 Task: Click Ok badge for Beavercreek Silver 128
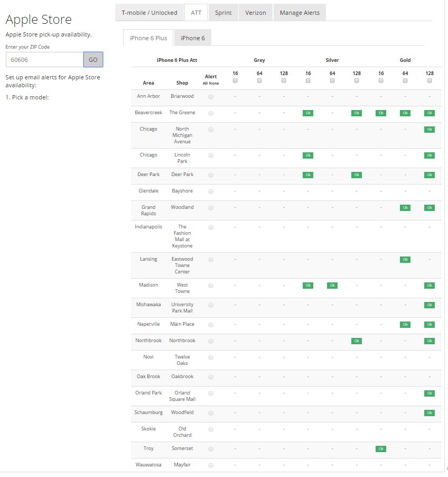357,113
